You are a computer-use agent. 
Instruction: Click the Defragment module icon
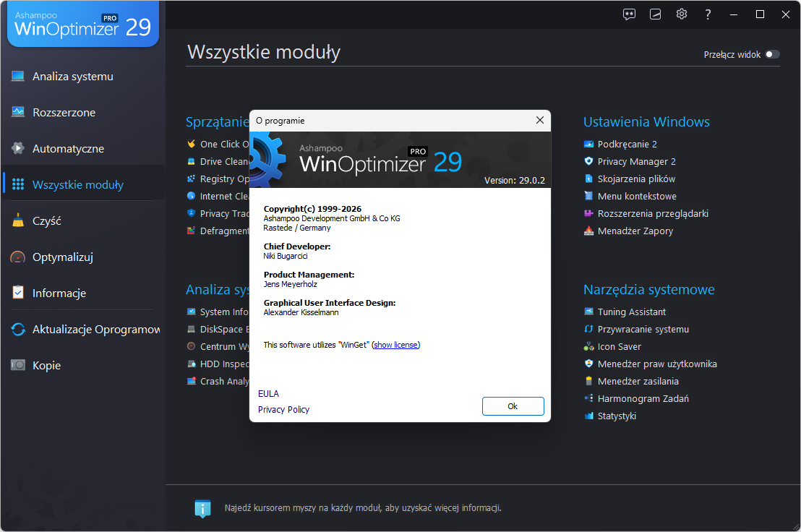coord(191,231)
